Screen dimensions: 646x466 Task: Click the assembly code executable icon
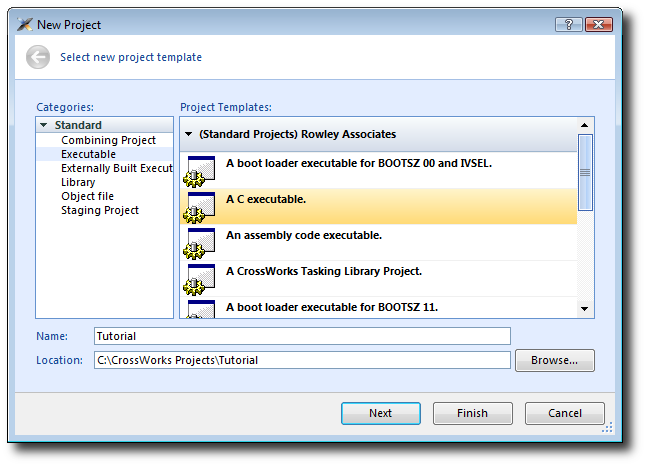pyautogui.click(x=200, y=243)
